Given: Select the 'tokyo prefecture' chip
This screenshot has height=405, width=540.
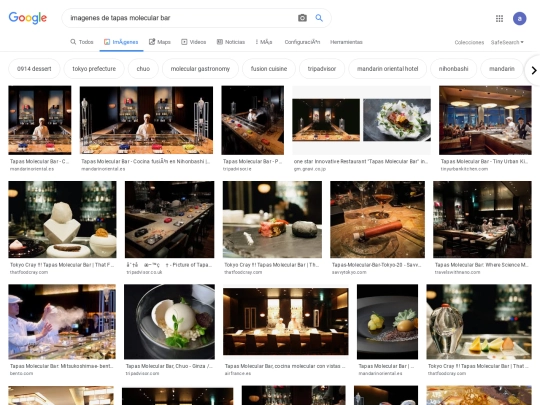Looking at the screenshot, I should coord(94,69).
